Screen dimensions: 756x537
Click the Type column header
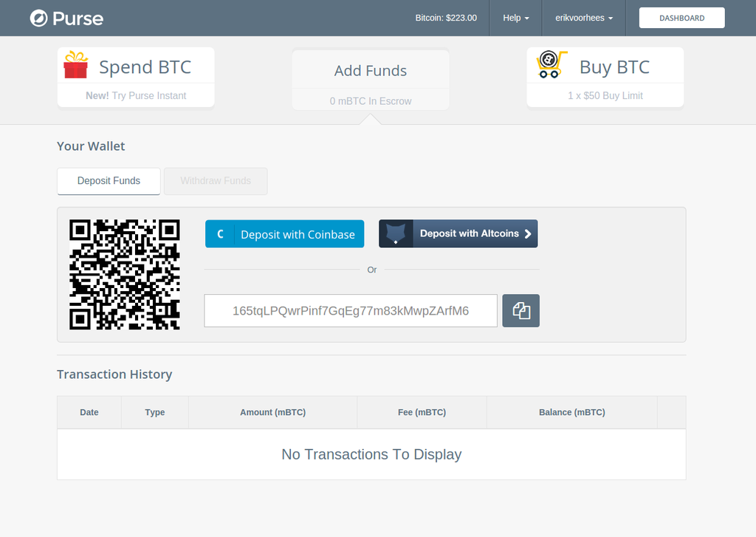[x=155, y=412]
